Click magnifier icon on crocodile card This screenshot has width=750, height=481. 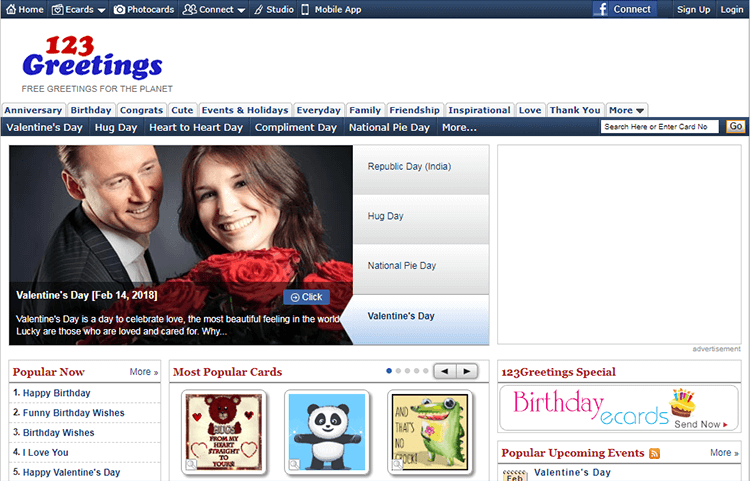(x=397, y=464)
